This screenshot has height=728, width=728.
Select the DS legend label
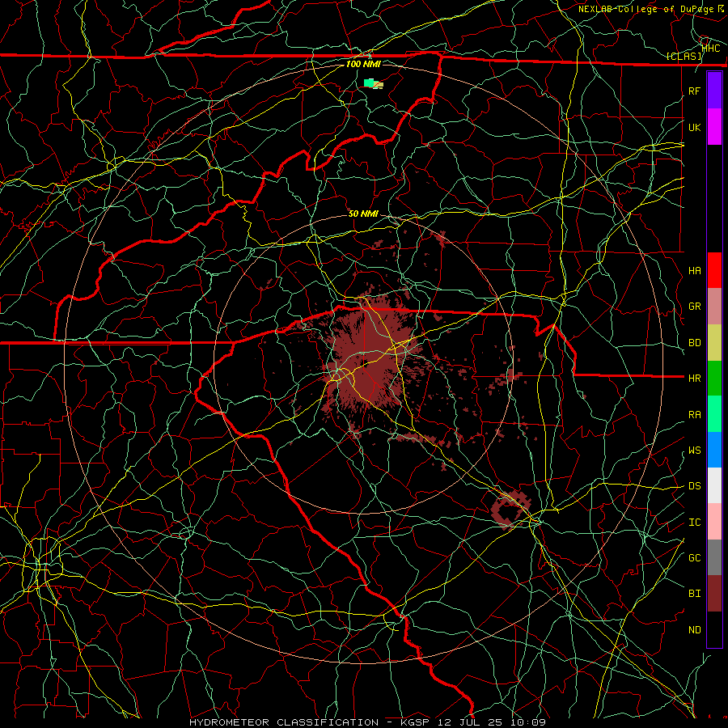[x=694, y=486]
